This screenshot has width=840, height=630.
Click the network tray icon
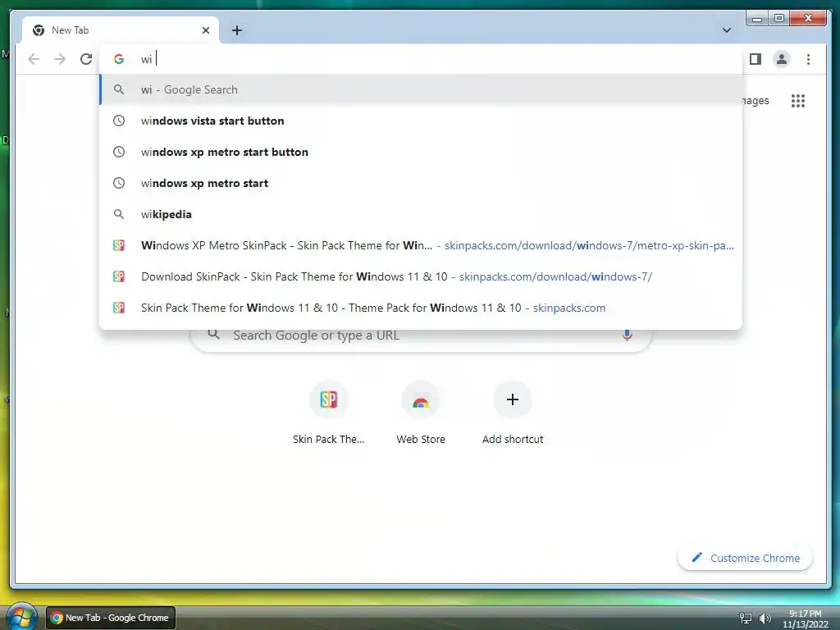tap(745, 619)
